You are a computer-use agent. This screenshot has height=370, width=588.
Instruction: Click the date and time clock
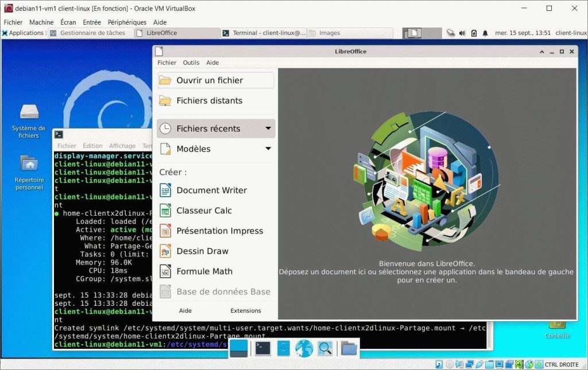[x=523, y=33]
